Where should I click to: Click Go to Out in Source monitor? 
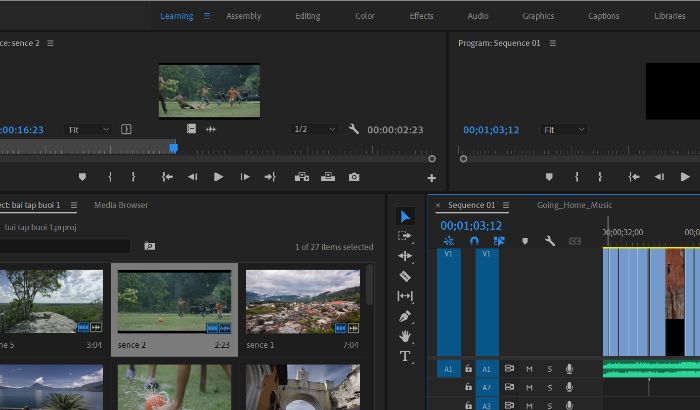click(x=270, y=177)
